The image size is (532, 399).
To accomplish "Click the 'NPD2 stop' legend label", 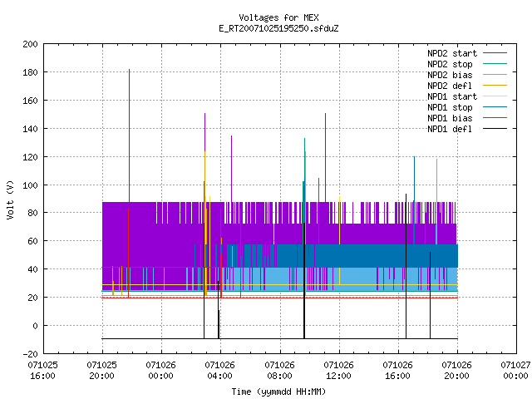I will [x=450, y=64].
